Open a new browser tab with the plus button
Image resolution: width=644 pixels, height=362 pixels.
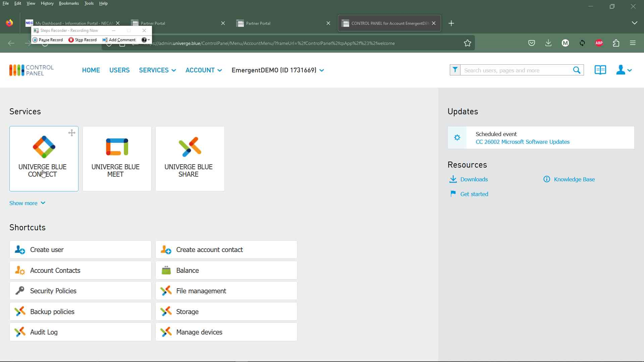[x=451, y=23]
